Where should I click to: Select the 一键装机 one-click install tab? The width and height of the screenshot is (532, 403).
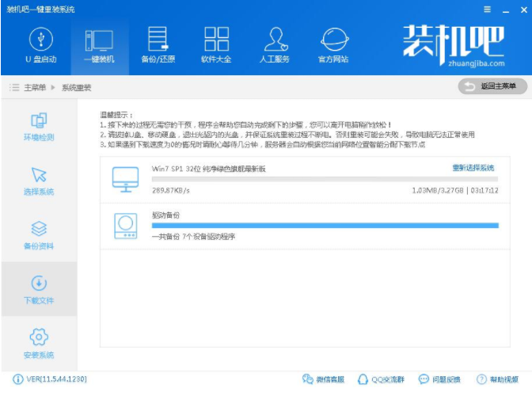click(x=100, y=46)
